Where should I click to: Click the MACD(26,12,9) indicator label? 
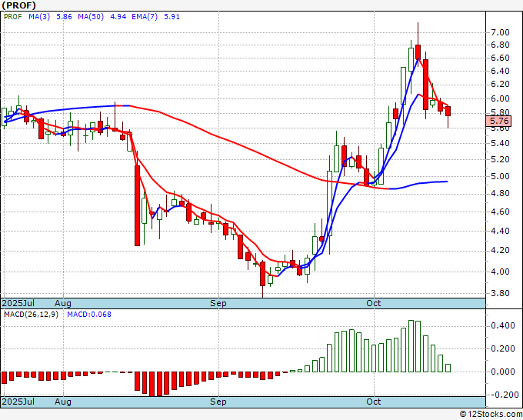[31, 315]
